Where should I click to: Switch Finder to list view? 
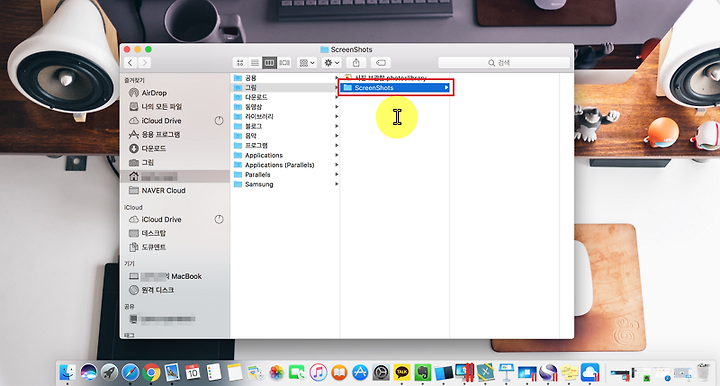[254, 63]
